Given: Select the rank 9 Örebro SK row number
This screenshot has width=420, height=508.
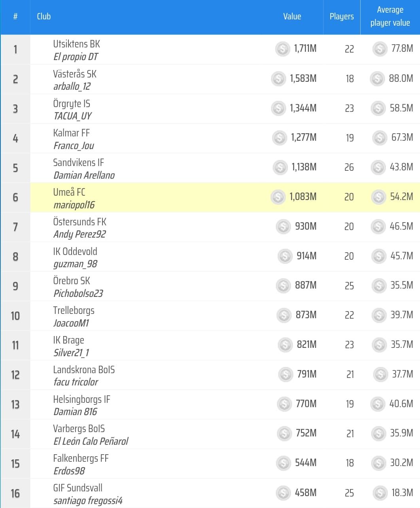Looking at the screenshot, I should [x=15, y=286].
